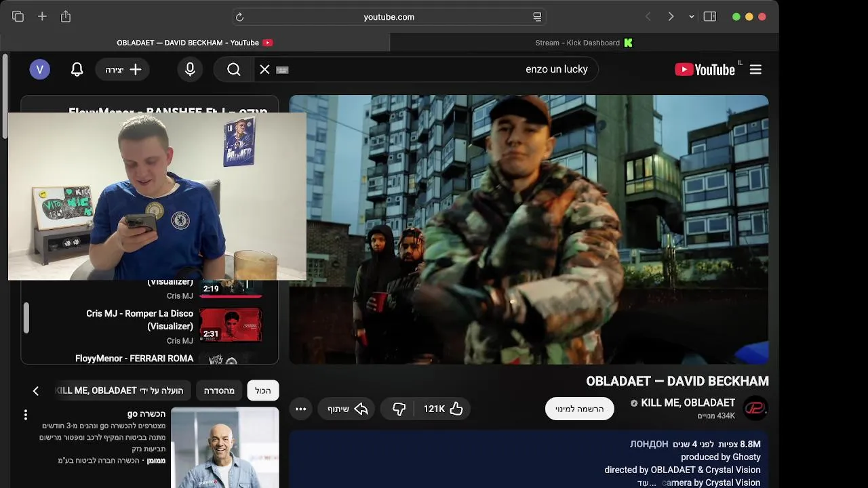The height and width of the screenshot is (488, 868).
Task: Click the Safari share icon
Action: 66,16
